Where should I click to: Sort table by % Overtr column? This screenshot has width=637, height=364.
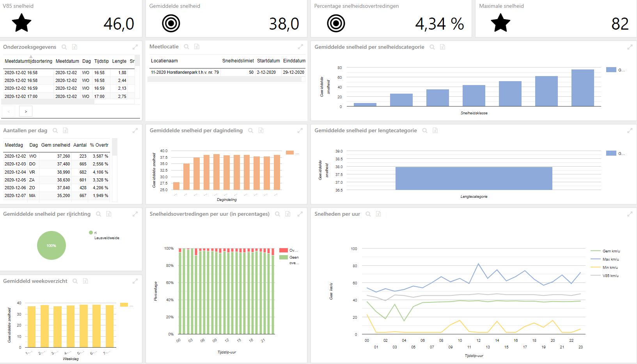99,145
